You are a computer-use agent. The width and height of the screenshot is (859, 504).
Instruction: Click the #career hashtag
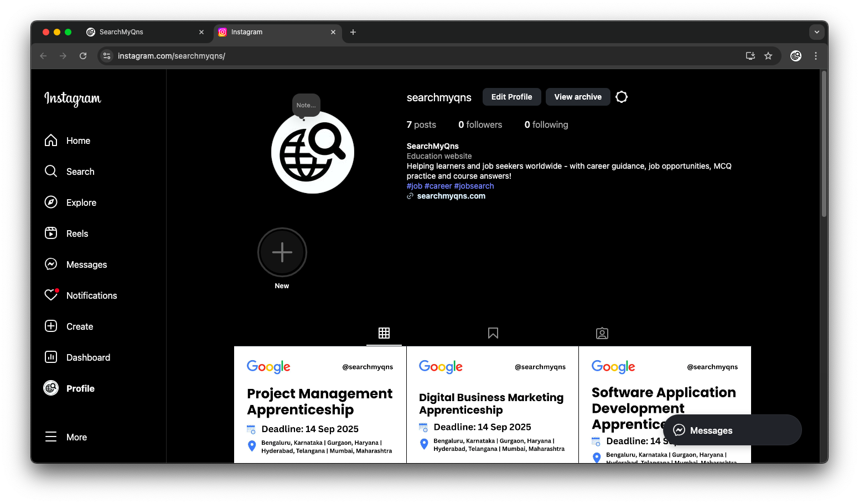tap(438, 186)
